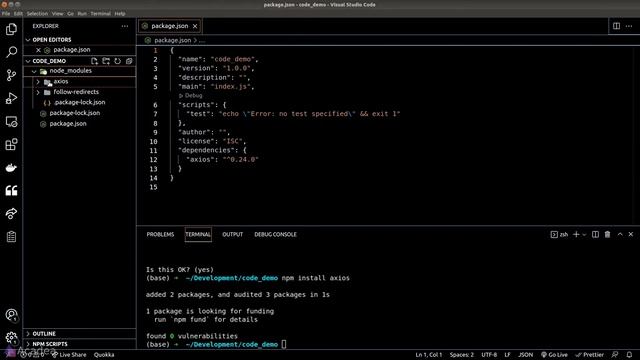This screenshot has height=360, width=640.
Task: Change encoding via UTF-8 status item
Action: point(489,355)
